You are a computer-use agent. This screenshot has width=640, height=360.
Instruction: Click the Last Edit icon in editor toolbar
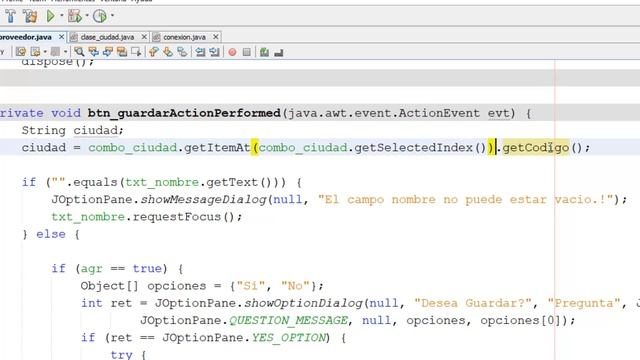pyautogui.click(x=21, y=52)
